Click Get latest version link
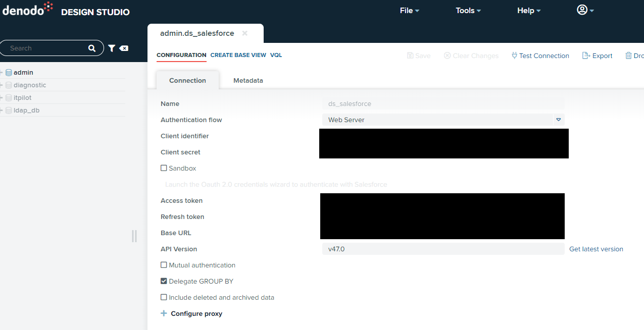644x330 pixels. (596, 249)
